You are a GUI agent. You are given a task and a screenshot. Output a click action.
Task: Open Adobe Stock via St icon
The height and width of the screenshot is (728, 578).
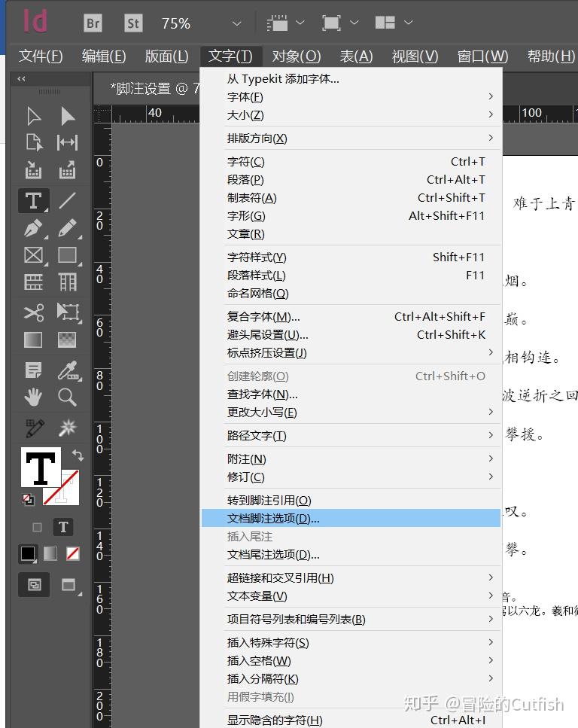133,23
